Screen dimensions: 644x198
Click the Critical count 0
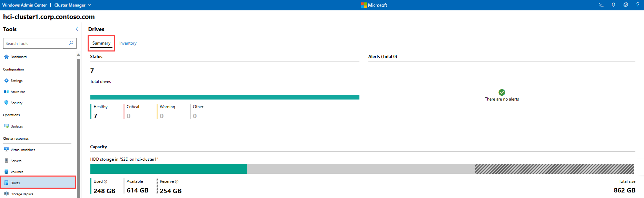(129, 116)
